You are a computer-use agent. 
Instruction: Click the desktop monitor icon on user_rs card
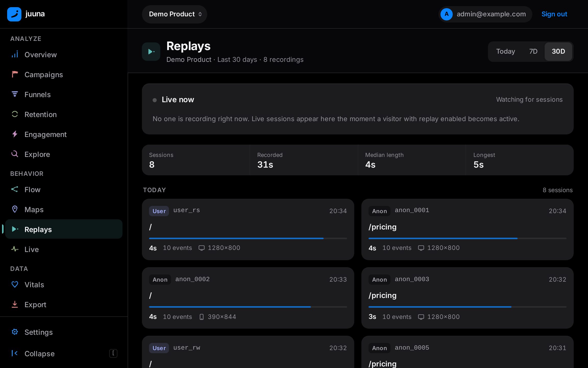(x=202, y=248)
